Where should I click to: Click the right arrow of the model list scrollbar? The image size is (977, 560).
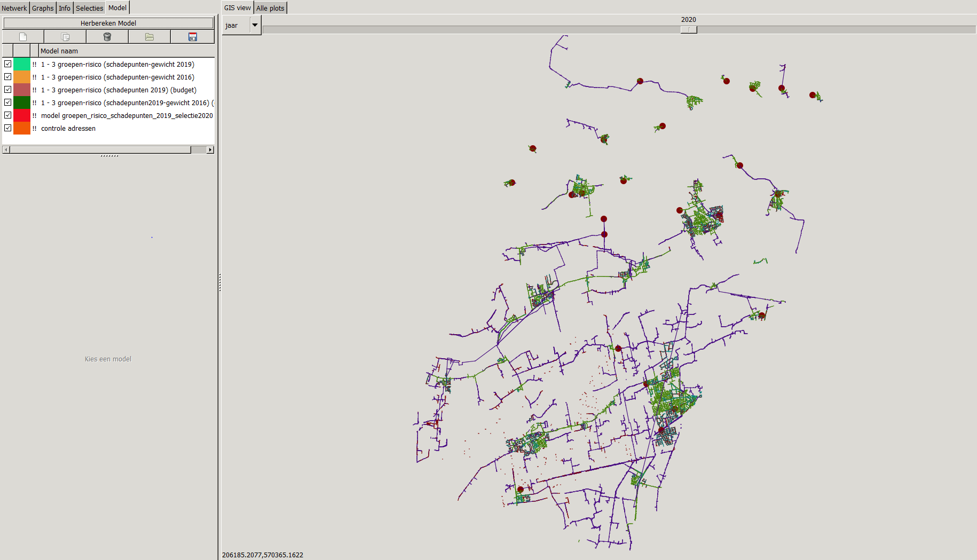[210, 150]
